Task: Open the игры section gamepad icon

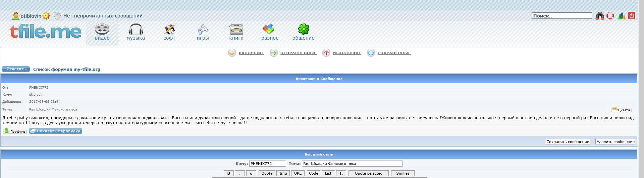Action: tap(203, 29)
